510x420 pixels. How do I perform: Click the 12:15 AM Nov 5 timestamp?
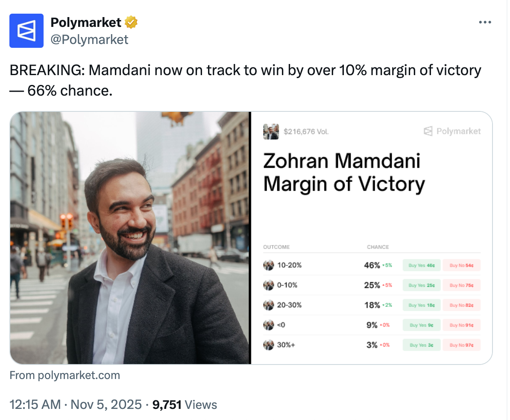pos(75,405)
